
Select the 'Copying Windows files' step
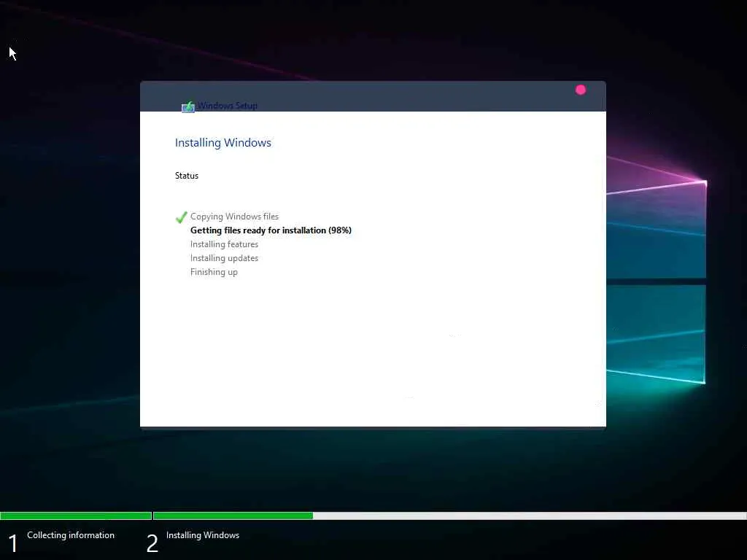pyautogui.click(x=234, y=217)
